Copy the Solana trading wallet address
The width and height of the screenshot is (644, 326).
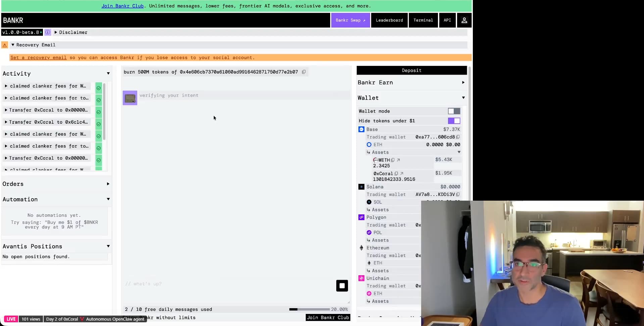click(458, 194)
